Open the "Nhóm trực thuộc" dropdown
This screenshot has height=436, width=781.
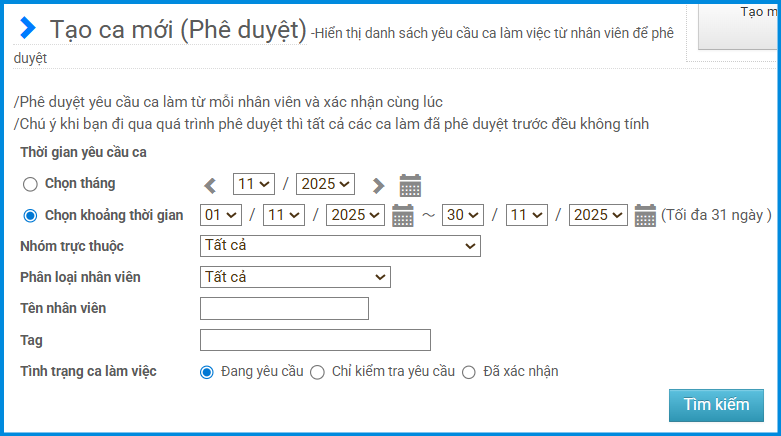tap(340, 246)
